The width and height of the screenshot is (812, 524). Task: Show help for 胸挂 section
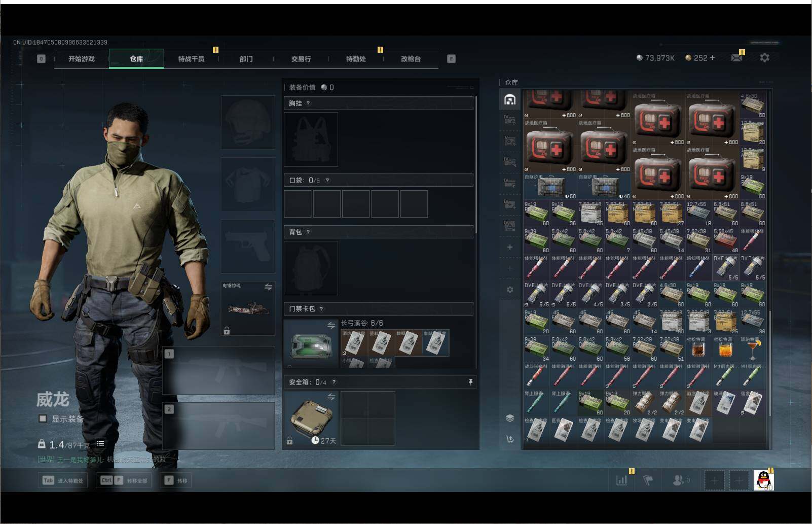(x=308, y=103)
